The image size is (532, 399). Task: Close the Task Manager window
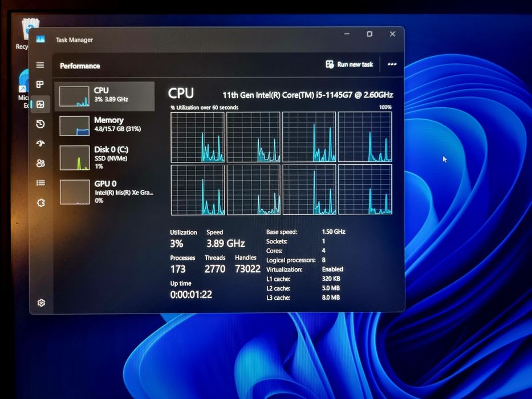tap(392, 34)
